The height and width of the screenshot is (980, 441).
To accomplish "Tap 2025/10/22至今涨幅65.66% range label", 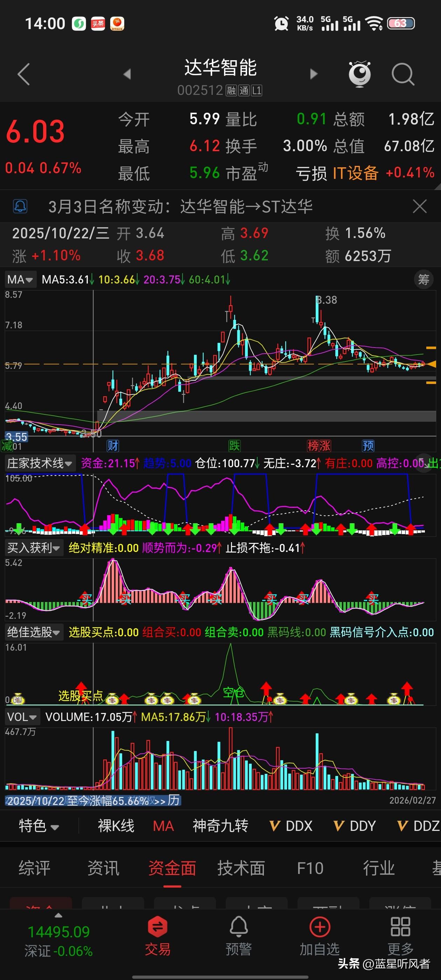I will pos(78,801).
